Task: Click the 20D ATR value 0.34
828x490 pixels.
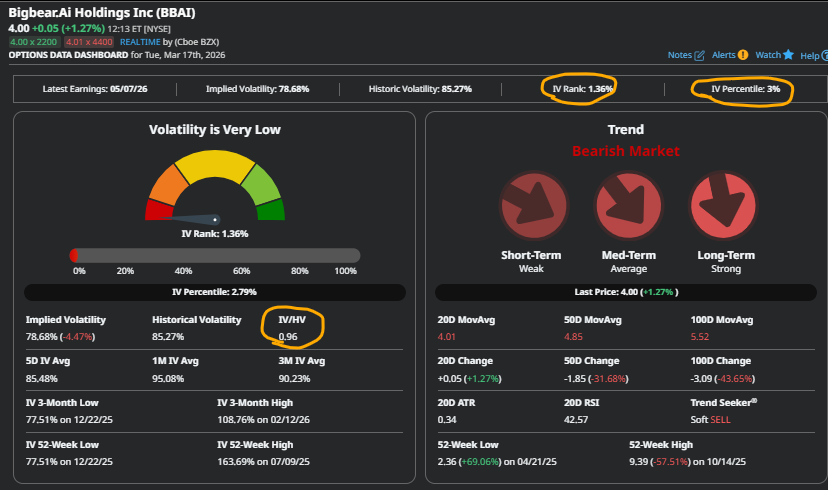Action: point(447,420)
